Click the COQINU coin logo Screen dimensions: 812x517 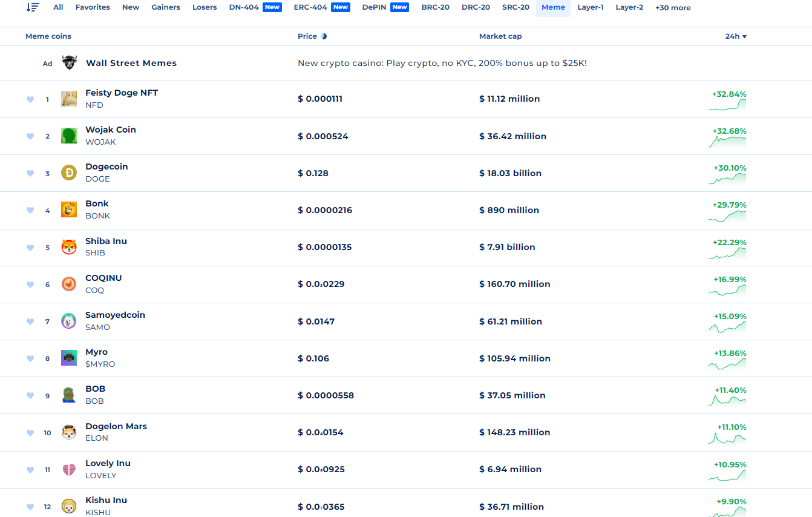point(69,284)
